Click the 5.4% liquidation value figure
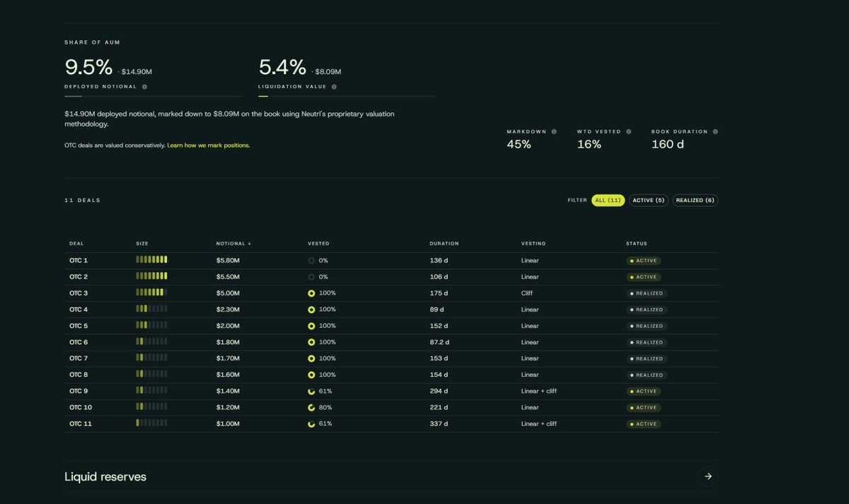Image resolution: width=849 pixels, height=504 pixels. click(x=282, y=68)
